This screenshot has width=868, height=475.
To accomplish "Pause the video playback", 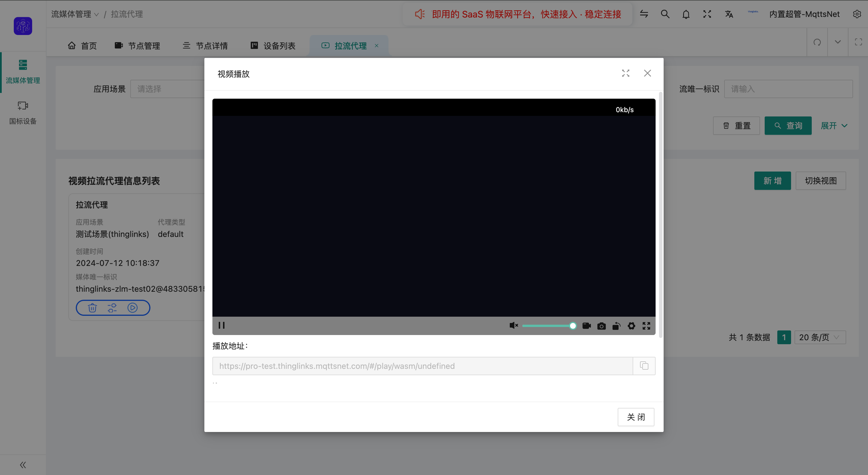I will pos(221,325).
